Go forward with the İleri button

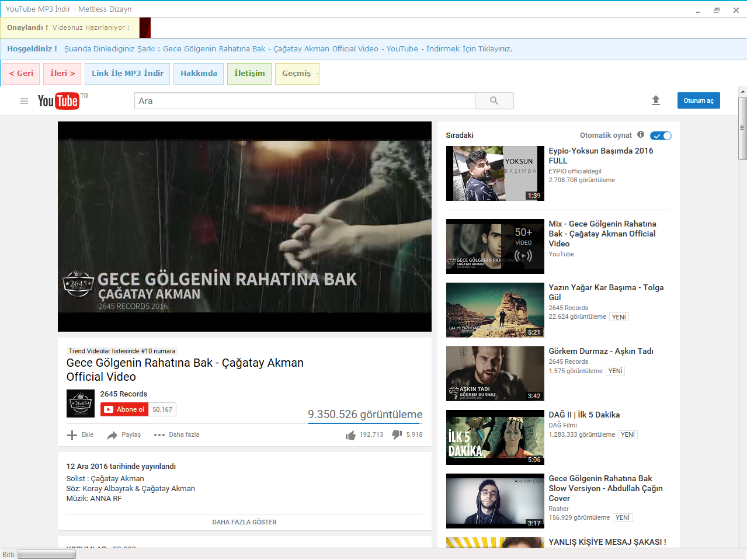point(62,74)
